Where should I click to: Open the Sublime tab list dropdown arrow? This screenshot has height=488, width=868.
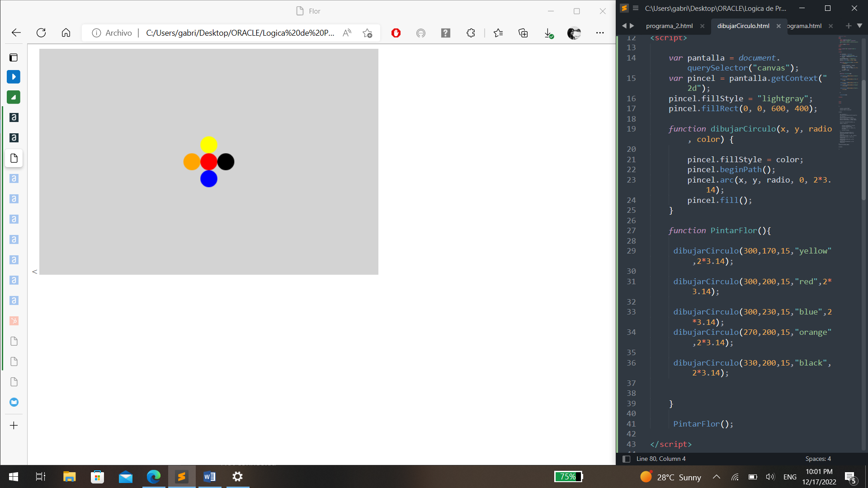[859, 26]
